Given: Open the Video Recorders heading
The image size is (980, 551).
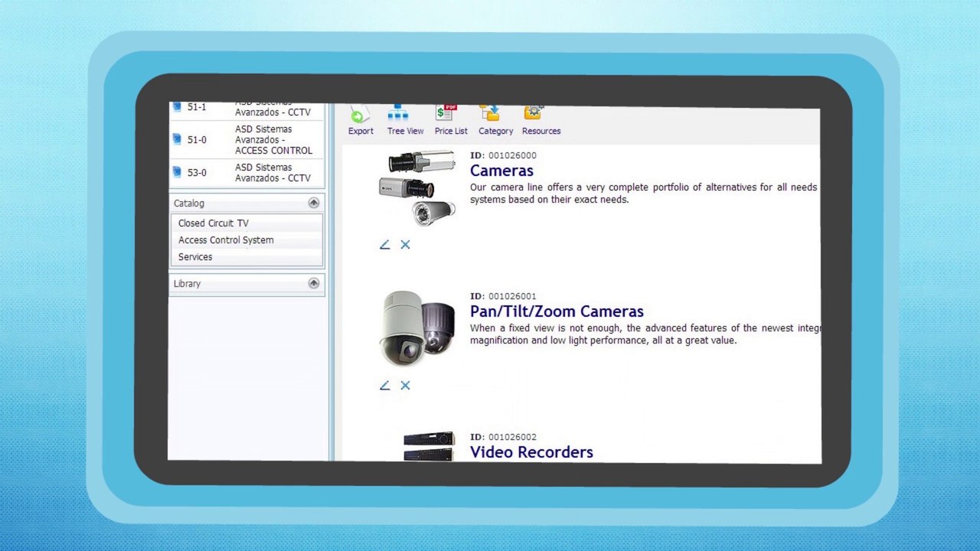Looking at the screenshot, I should 531,452.
